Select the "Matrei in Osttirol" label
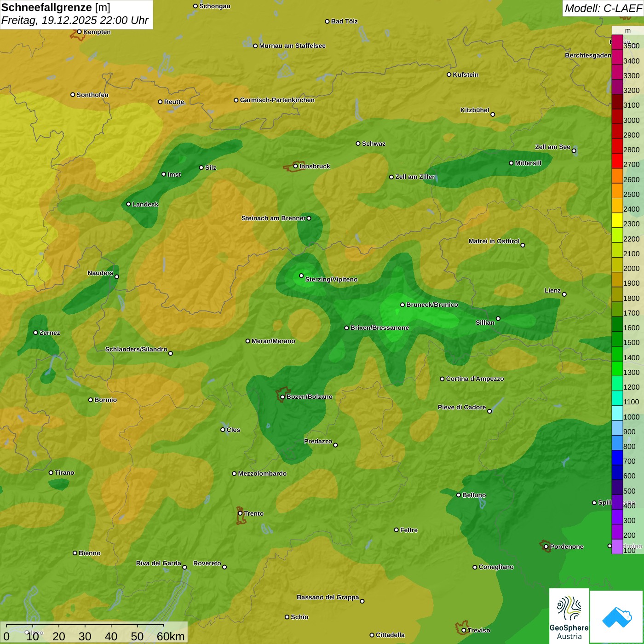 (494, 241)
